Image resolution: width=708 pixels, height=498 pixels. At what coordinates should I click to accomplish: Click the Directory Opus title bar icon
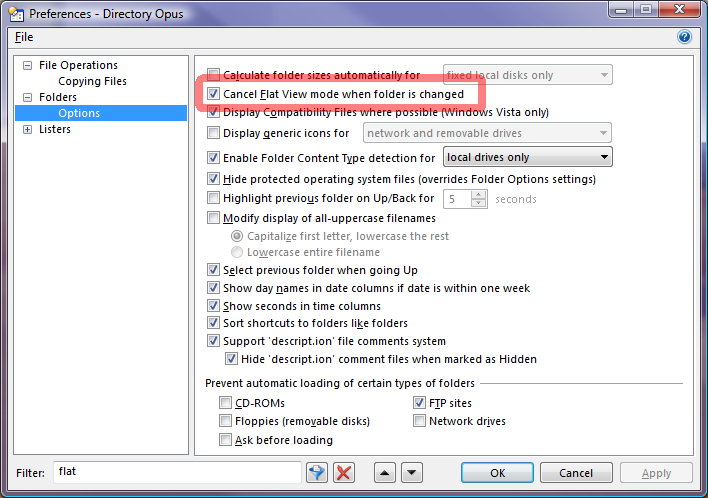(x=15, y=13)
